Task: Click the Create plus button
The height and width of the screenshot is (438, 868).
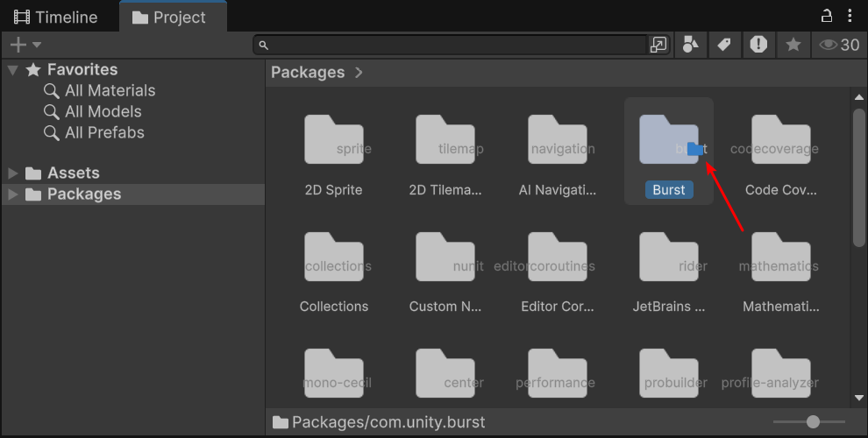Action: (x=18, y=45)
